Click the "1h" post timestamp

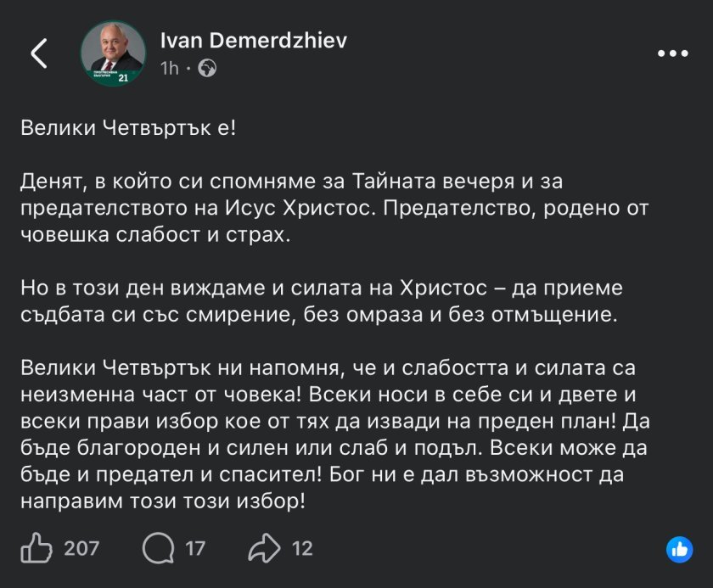(x=169, y=68)
